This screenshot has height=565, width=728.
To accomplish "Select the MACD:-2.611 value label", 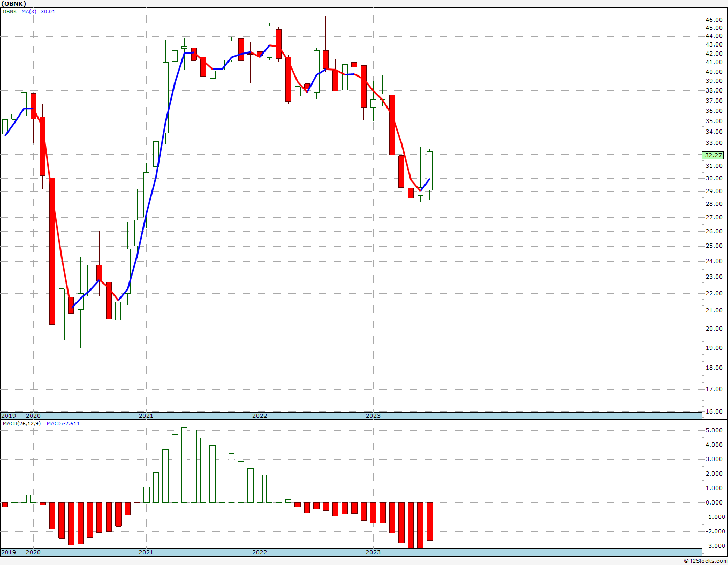I will (63, 423).
